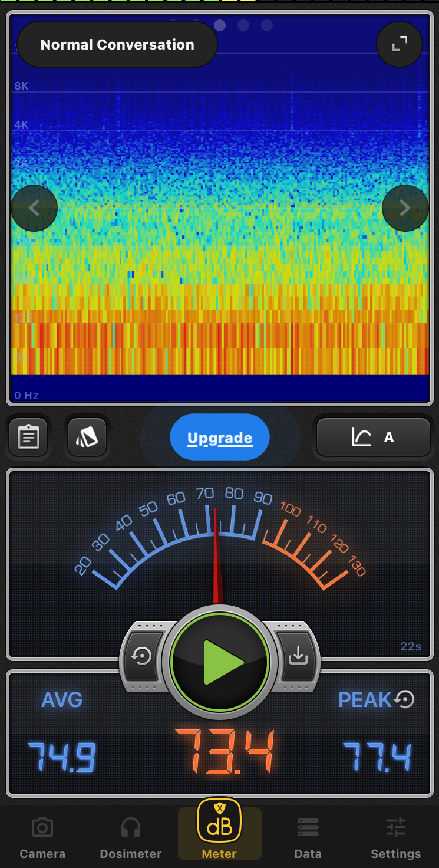This screenshot has height=868, width=439.
Task: Save the recording with the download icon
Action: point(298,656)
